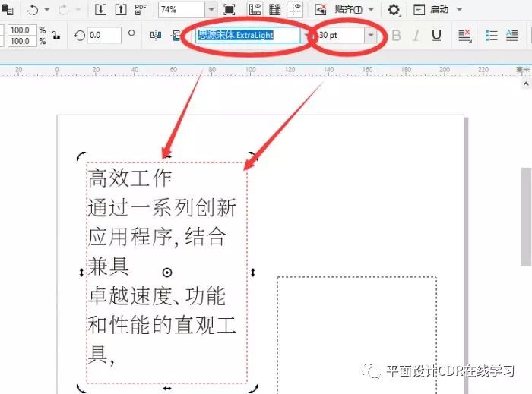Screen dimensions: 532x394
Task: Click the scroll-up arrow of vertical scrollbar
Action: 526,84
